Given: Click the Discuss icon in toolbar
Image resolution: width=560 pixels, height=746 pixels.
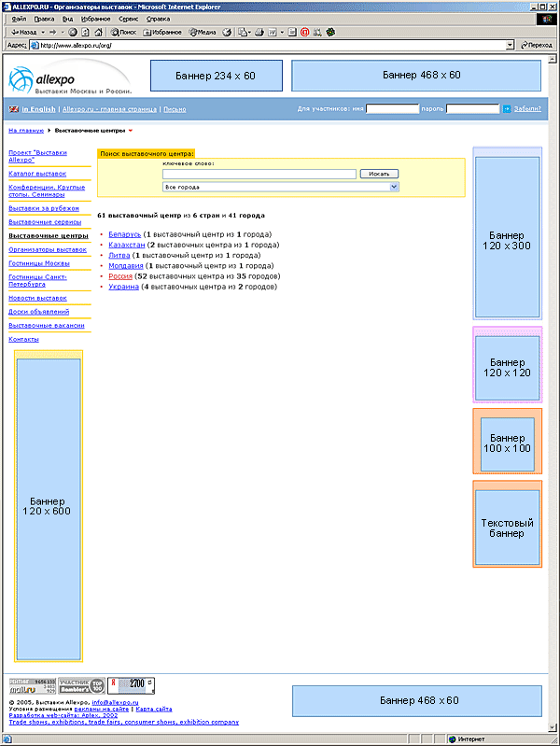Looking at the screenshot, I should point(292,33).
